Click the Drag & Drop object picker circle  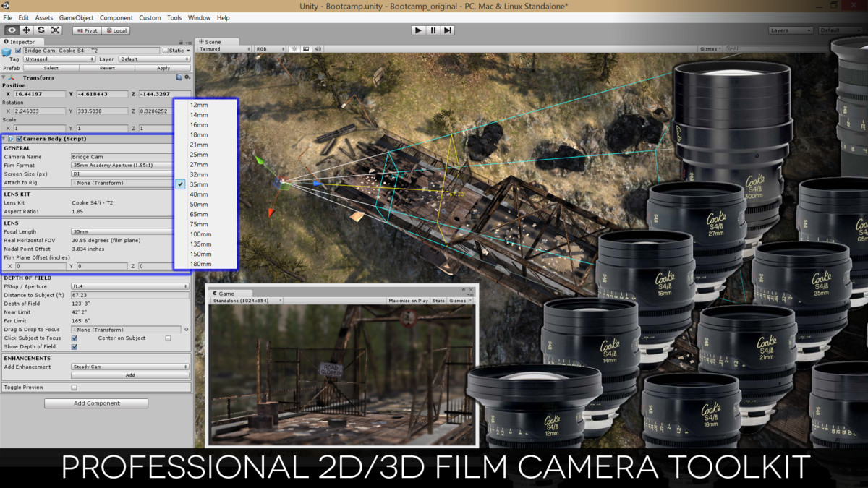187,330
